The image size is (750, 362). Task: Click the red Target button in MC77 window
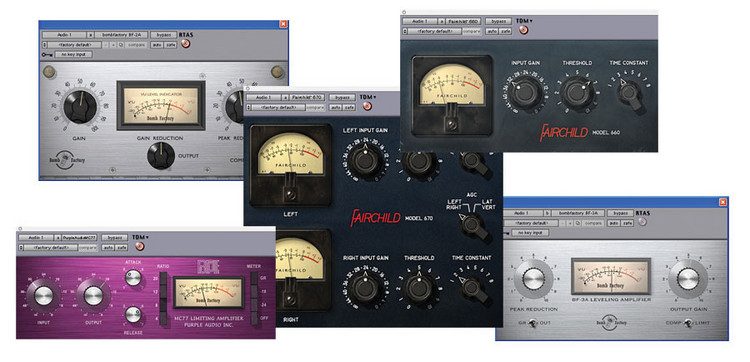(x=139, y=247)
